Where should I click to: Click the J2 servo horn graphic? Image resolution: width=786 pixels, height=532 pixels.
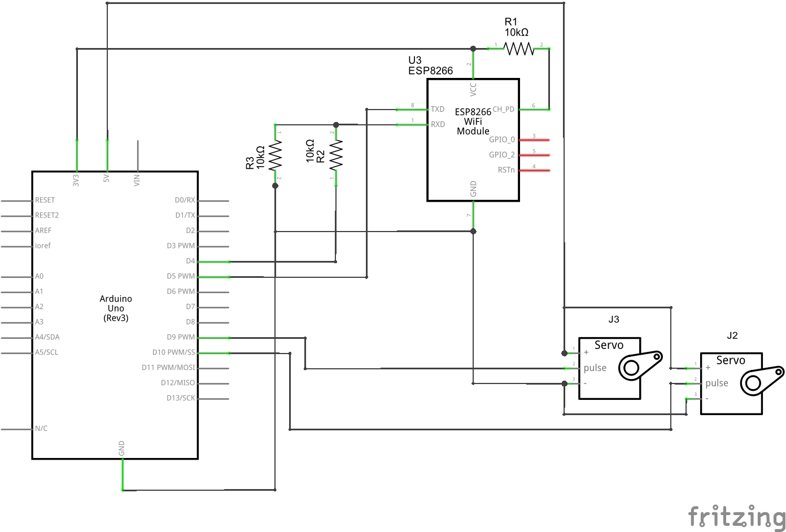pyautogui.click(x=762, y=380)
